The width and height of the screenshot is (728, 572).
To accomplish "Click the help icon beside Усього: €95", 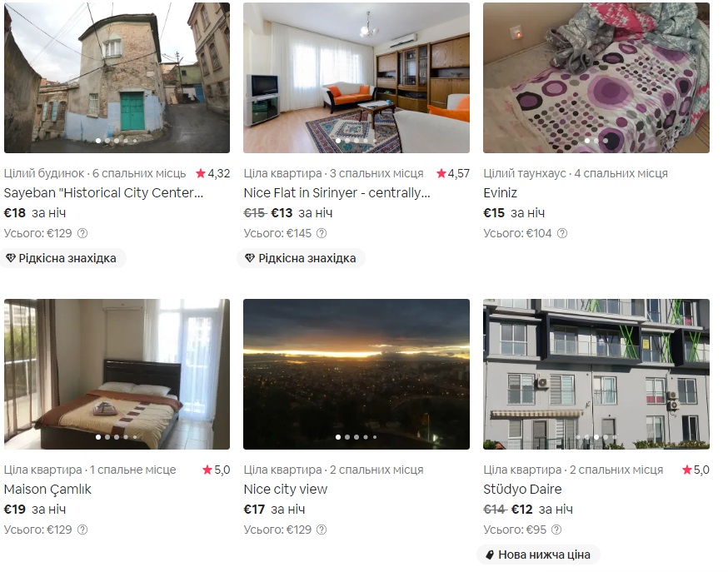I will point(556,530).
